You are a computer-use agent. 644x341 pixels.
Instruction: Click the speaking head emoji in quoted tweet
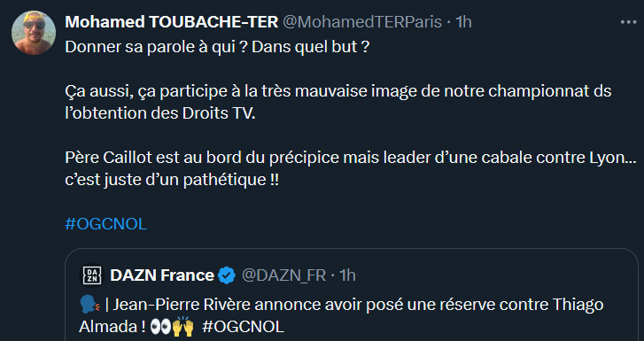89,305
